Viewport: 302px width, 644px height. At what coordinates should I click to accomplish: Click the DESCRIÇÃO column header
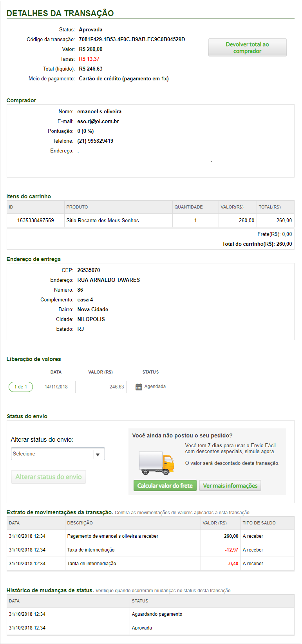[x=80, y=523]
